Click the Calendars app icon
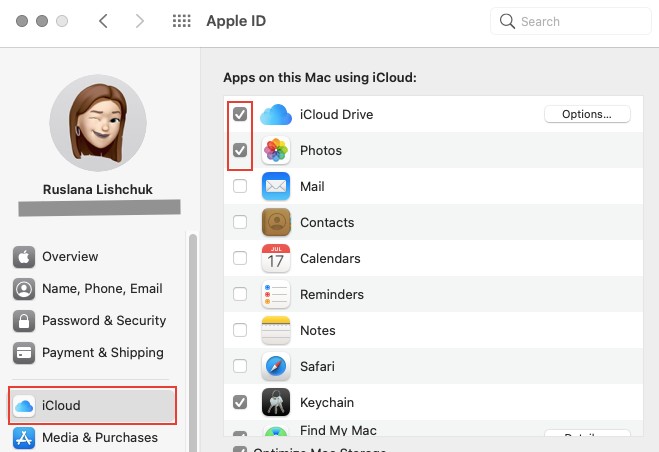This screenshot has height=452, width=659. coord(276,258)
